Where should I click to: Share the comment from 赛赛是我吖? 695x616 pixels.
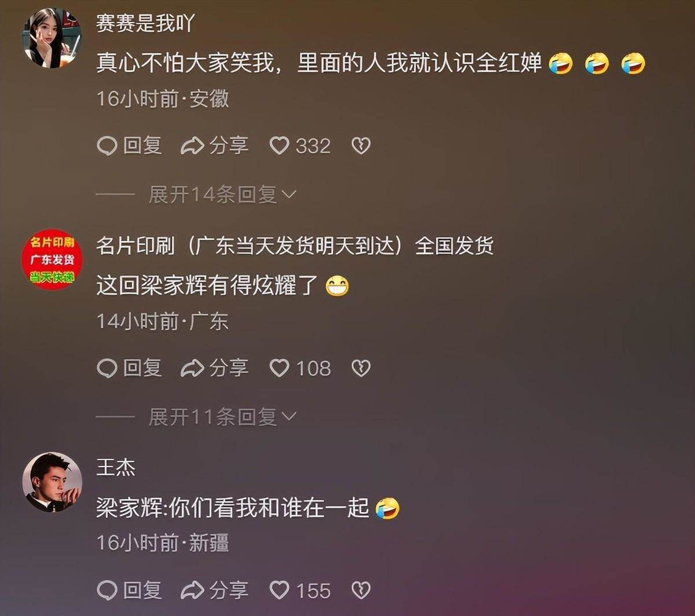point(215,145)
